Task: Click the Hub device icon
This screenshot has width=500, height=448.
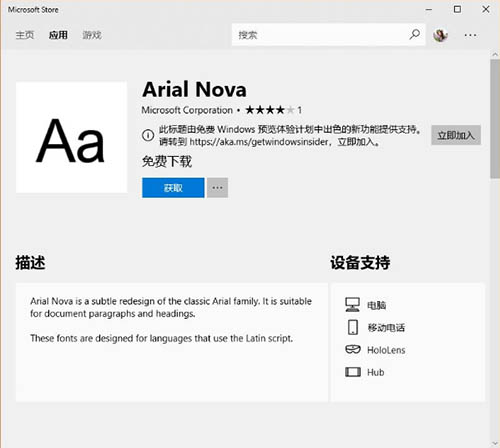Action: (353, 372)
